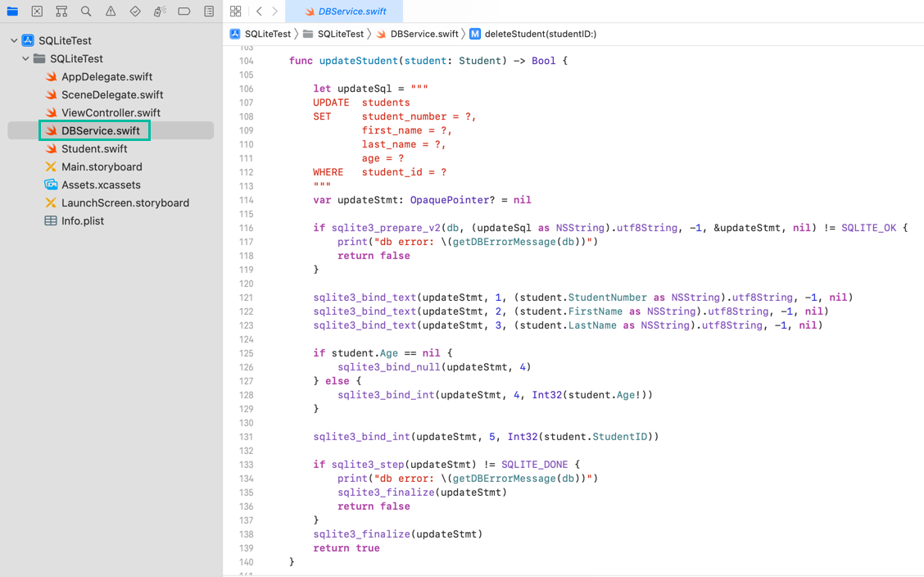Click the OpaquePointer type on line 114

[x=450, y=200]
